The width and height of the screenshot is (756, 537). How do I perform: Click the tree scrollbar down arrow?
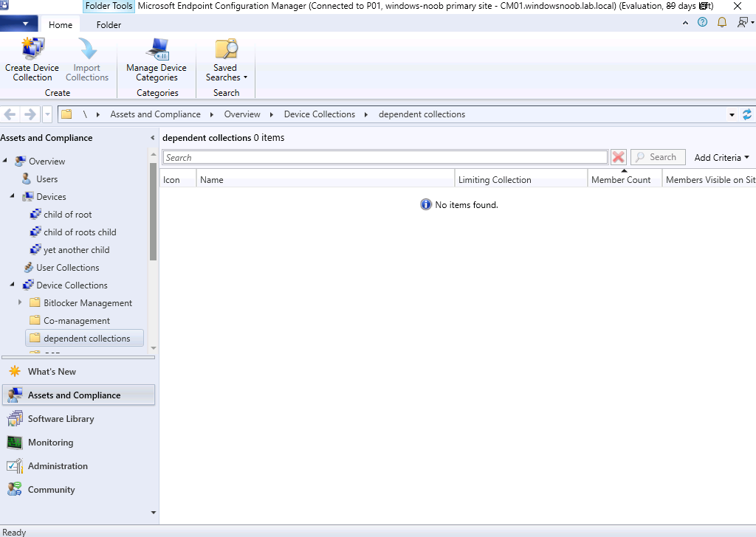154,347
